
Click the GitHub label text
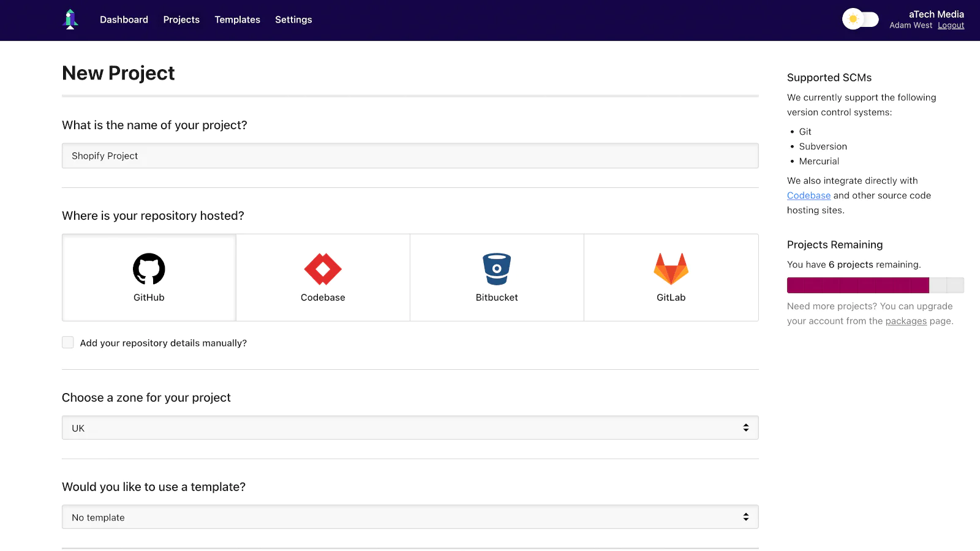(x=149, y=298)
